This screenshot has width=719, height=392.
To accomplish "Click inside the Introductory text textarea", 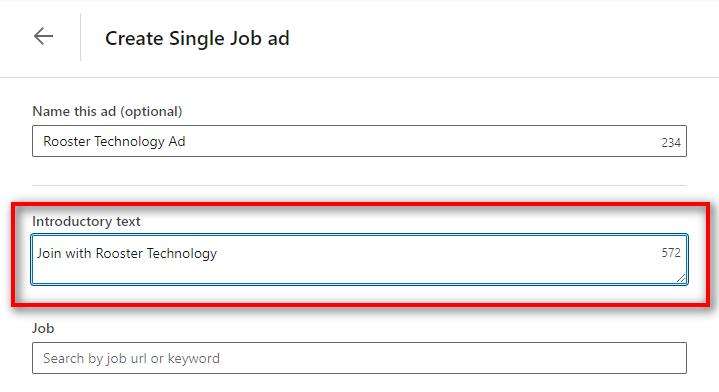I will (x=360, y=259).
